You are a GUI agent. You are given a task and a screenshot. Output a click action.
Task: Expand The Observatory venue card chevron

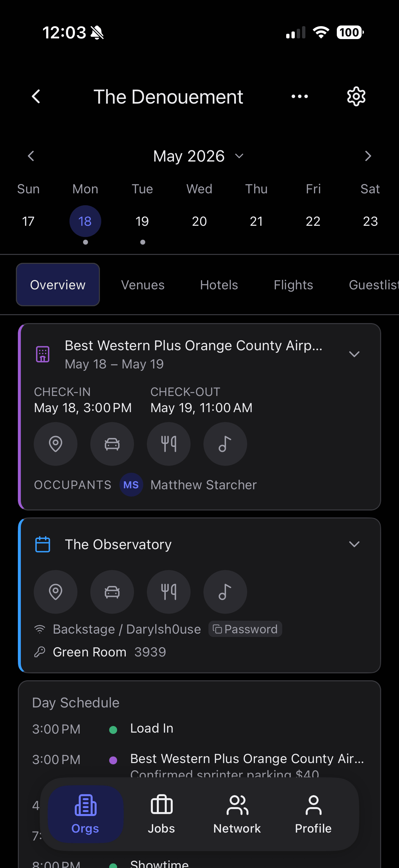354,544
